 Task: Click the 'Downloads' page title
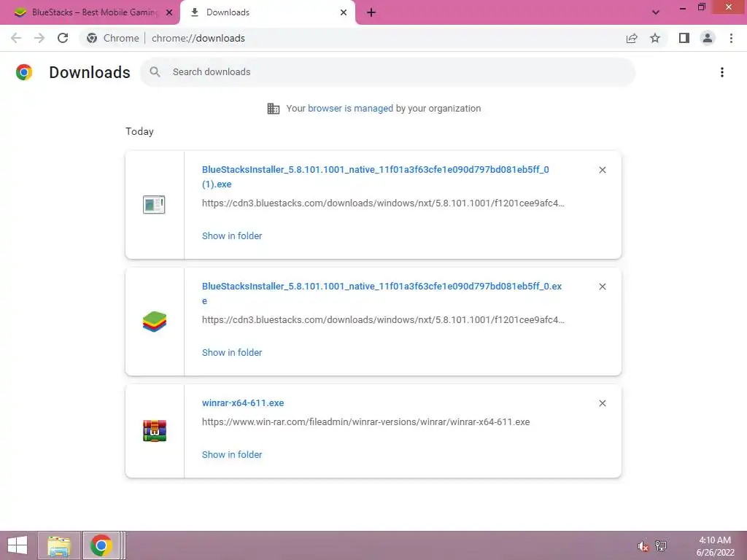[x=90, y=72]
